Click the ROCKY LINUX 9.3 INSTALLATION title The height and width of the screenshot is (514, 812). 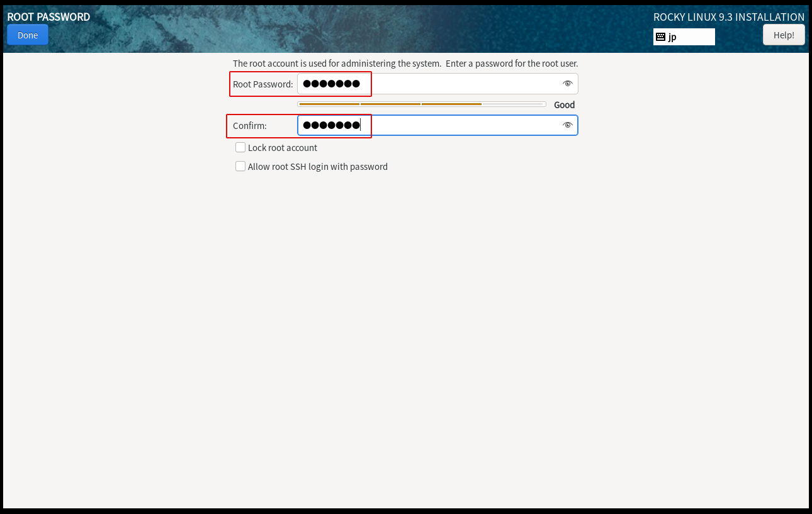[x=729, y=17]
